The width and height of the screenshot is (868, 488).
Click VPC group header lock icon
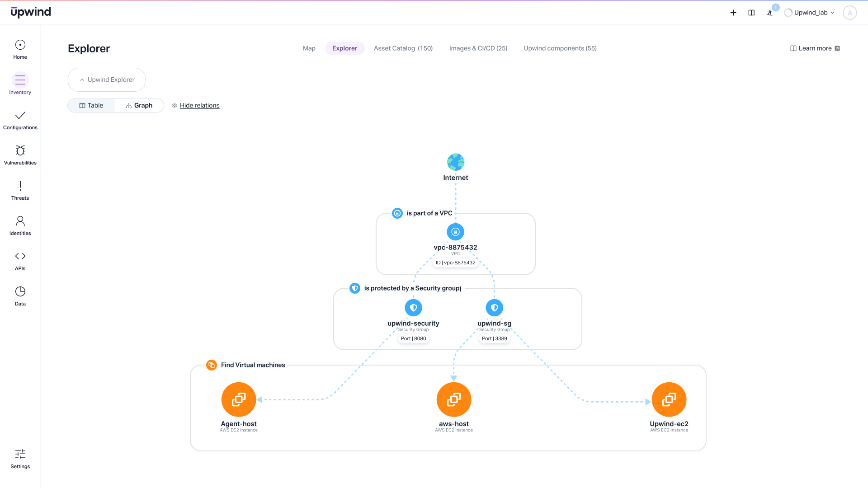click(x=397, y=213)
